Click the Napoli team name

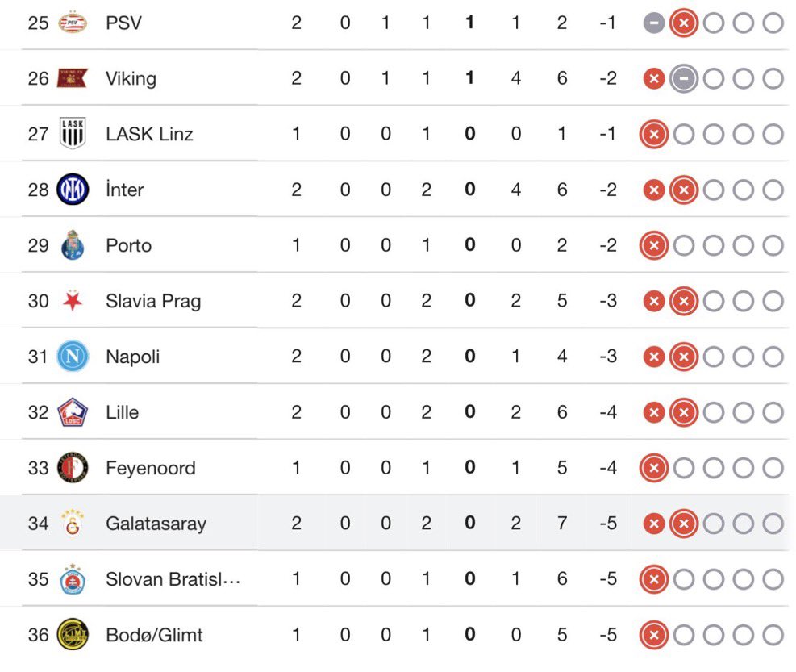[132, 357]
